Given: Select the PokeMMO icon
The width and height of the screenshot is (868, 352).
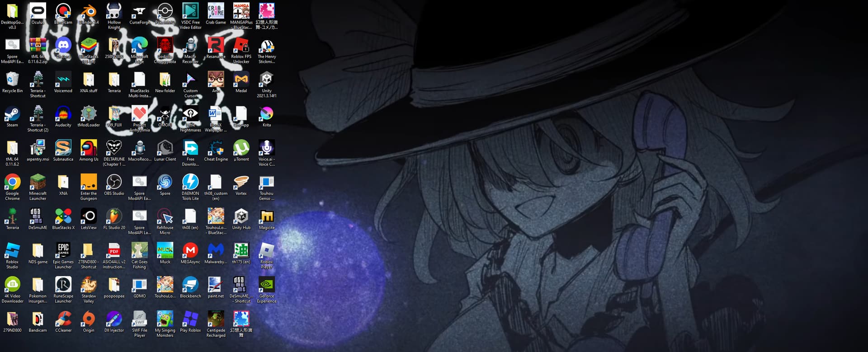Looking at the screenshot, I should pyautogui.click(x=165, y=11).
